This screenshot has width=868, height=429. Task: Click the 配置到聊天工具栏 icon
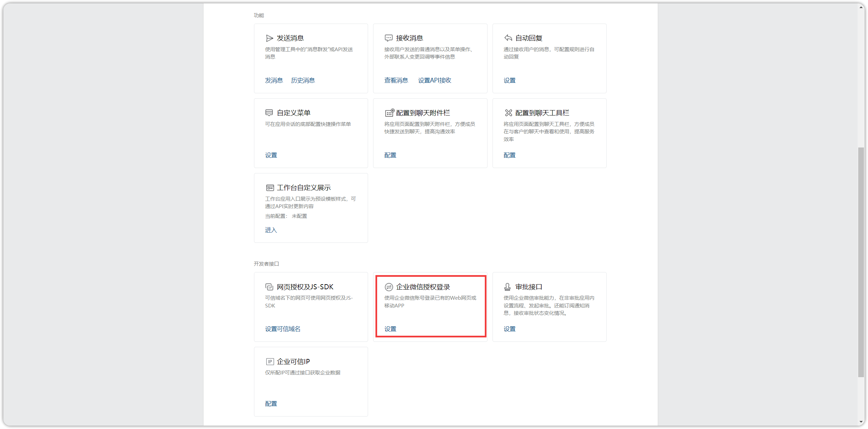pyautogui.click(x=508, y=113)
